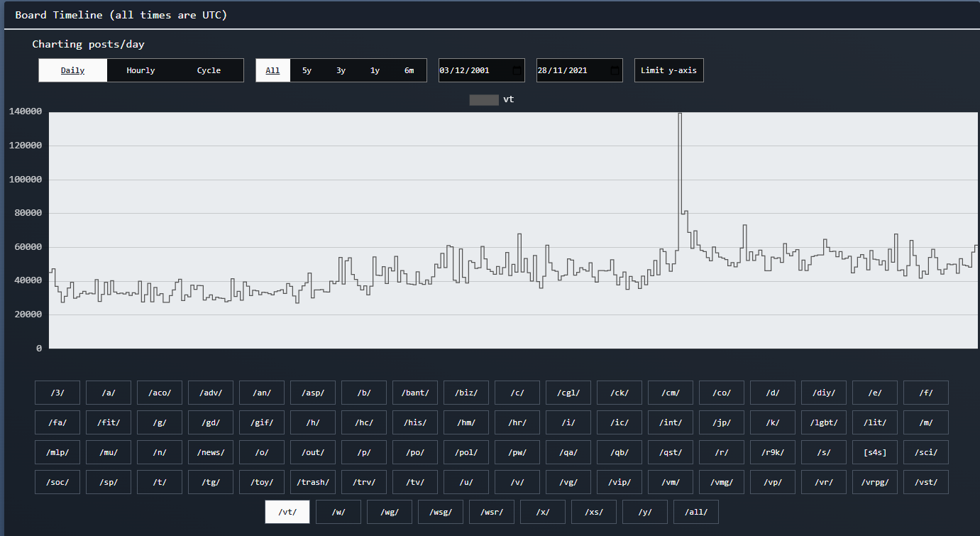Viewport: 980px width, 536px height.
Task: Switch to Cycle chart mode
Action: 209,70
